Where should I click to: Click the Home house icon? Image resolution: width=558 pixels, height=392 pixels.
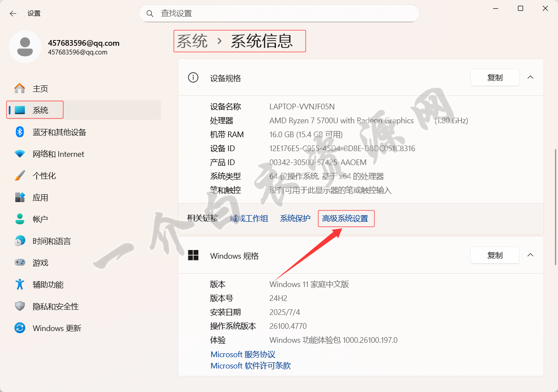20,88
